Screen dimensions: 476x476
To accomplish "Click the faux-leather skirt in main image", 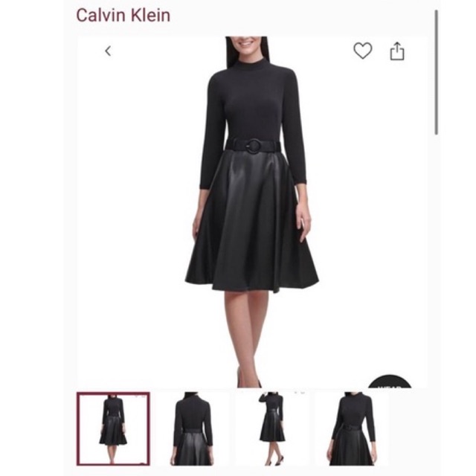I will click(252, 222).
